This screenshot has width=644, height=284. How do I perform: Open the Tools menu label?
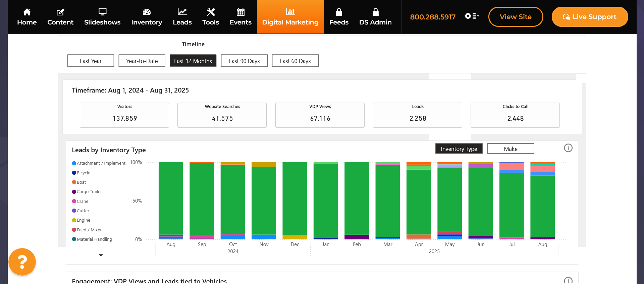coord(211,22)
